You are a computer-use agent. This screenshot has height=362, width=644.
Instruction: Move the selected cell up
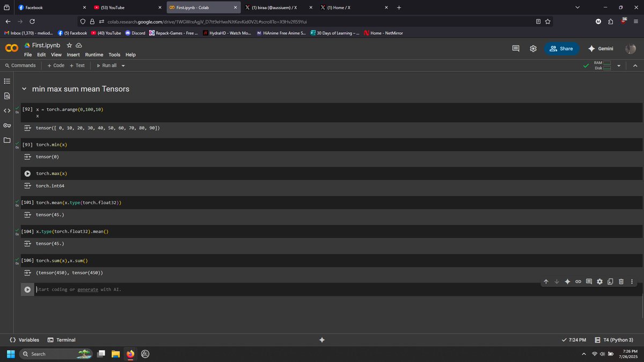tap(546, 282)
